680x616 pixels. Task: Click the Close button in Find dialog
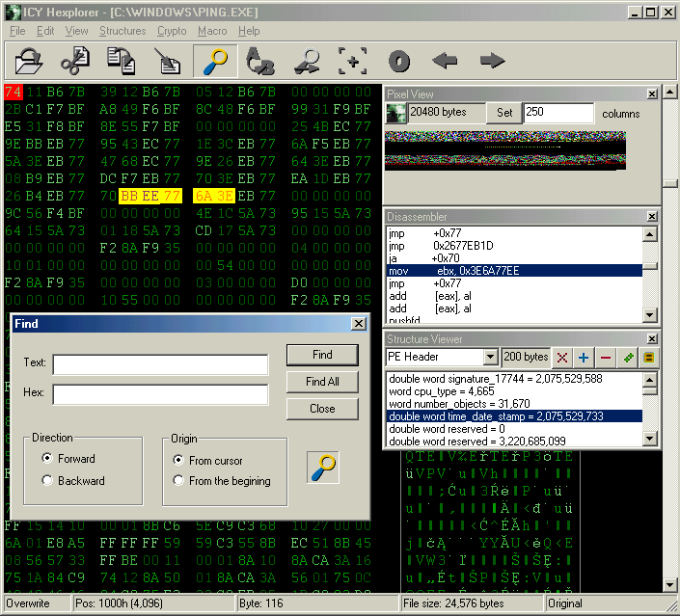[x=322, y=409]
